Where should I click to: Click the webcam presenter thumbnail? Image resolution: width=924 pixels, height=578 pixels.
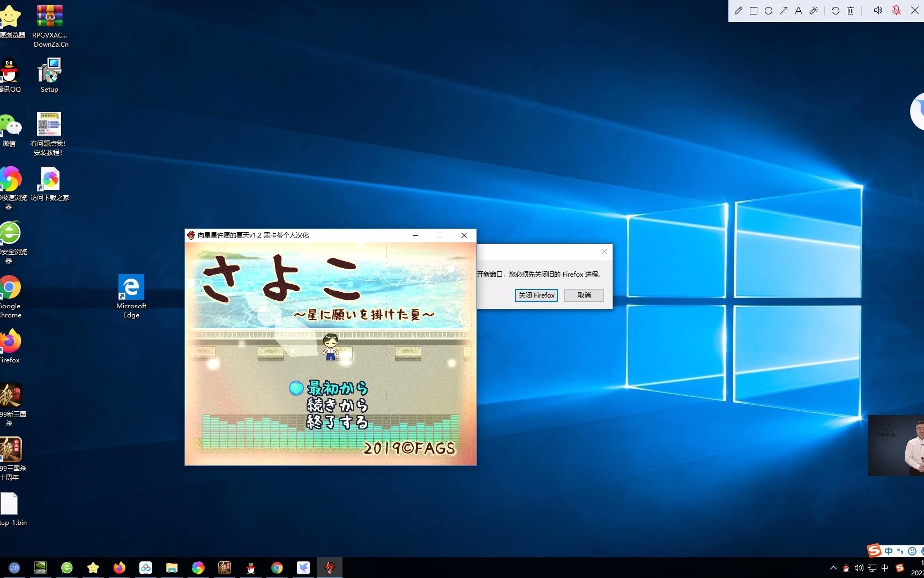pos(896,446)
